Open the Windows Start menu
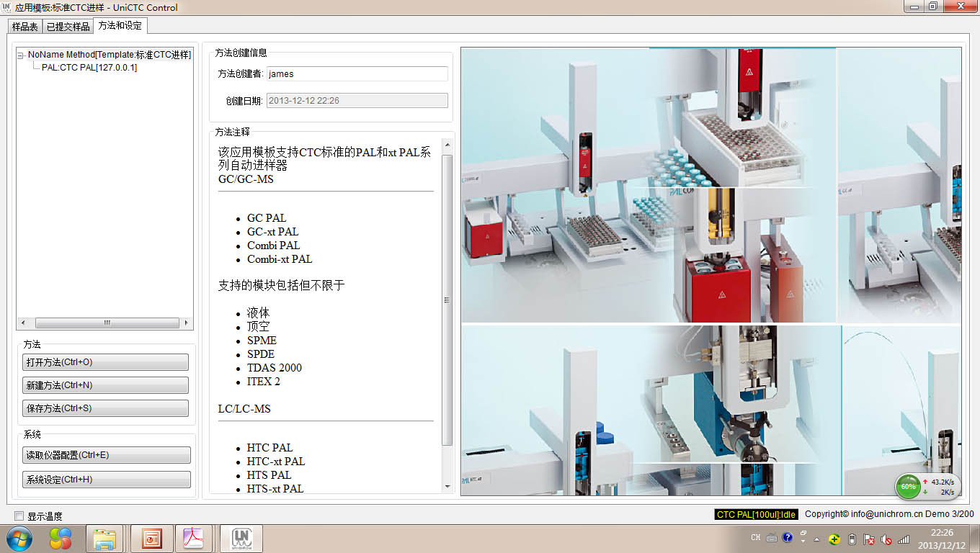 click(x=19, y=538)
